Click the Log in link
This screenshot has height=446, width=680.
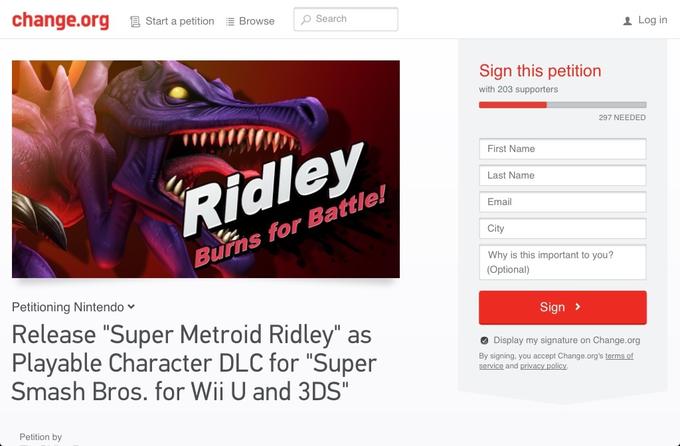click(652, 20)
